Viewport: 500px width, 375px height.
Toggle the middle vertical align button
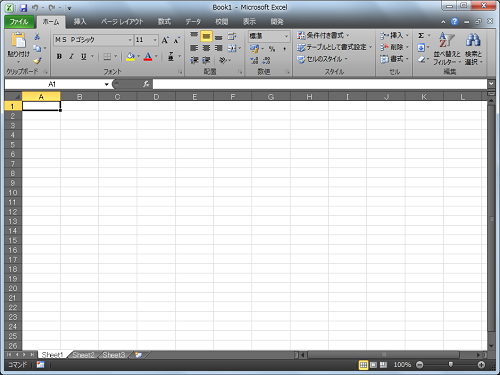coord(206,36)
